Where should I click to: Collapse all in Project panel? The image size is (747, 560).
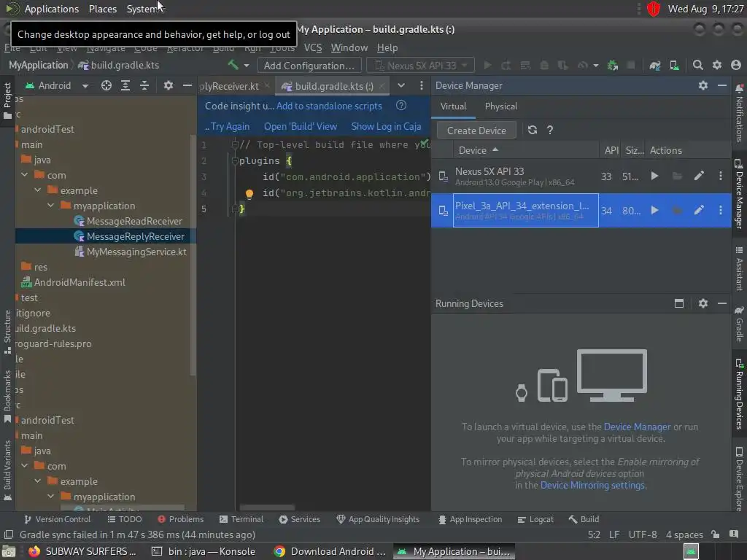(x=144, y=86)
